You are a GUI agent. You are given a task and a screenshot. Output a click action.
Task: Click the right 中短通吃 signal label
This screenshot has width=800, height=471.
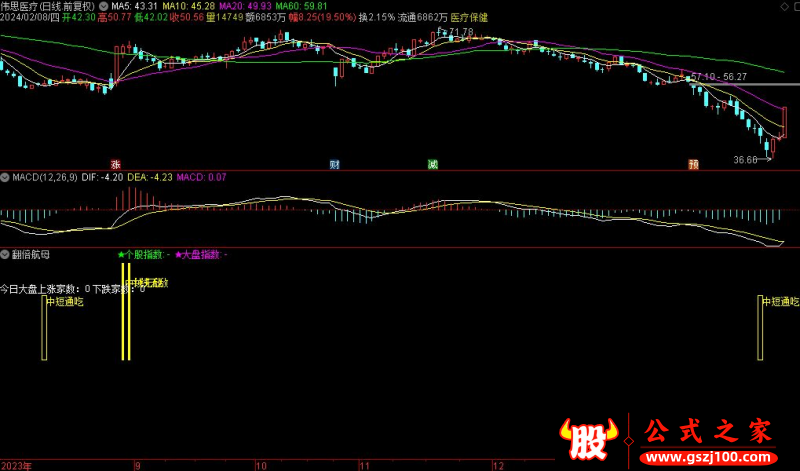point(781,302)
